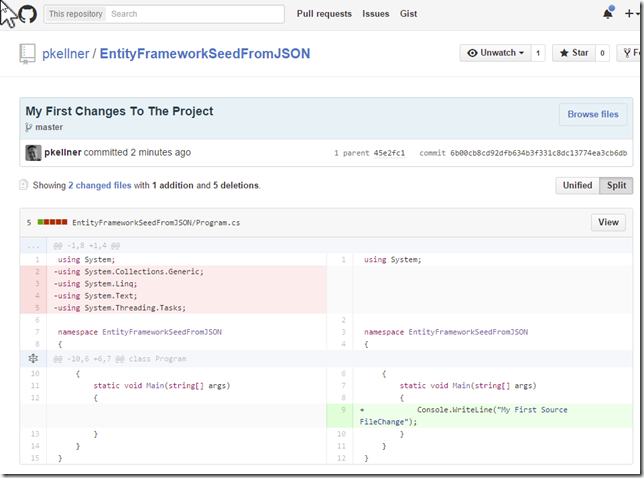Click the stargazer count 0
Screen dimensions: 644x478
(x=602, y=53)
